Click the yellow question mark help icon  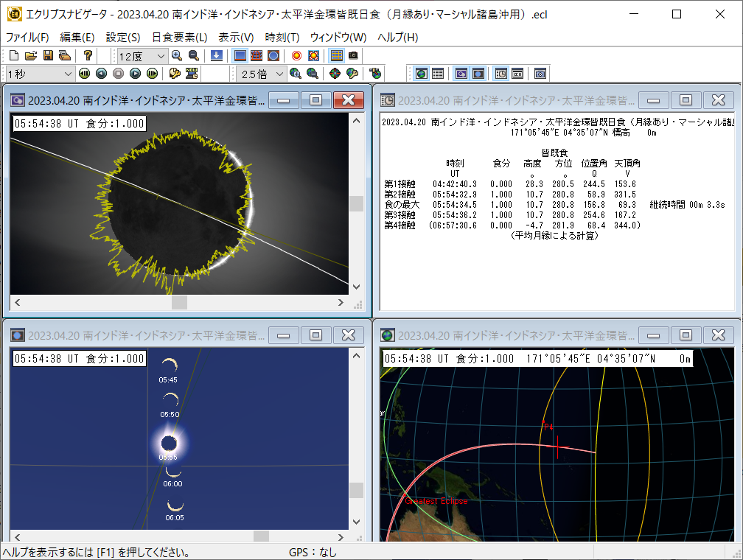point(88,55)
